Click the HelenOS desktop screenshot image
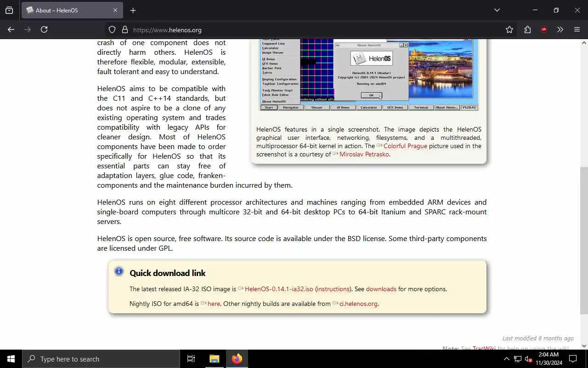The height and width of the screenshot is (368, 588). pos(369,75)
